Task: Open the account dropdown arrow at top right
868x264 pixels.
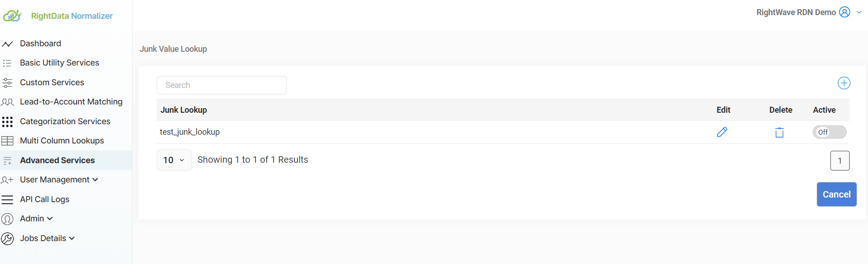Action: 859,12
